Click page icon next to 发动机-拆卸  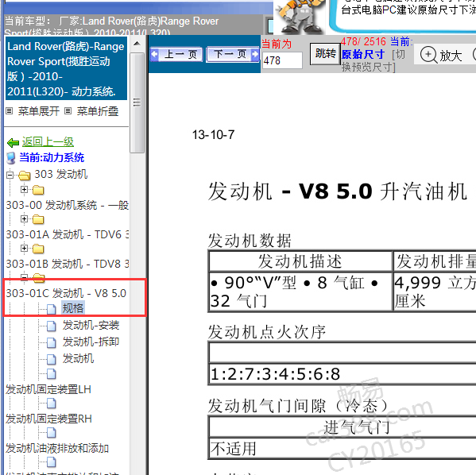coord(52,342)
